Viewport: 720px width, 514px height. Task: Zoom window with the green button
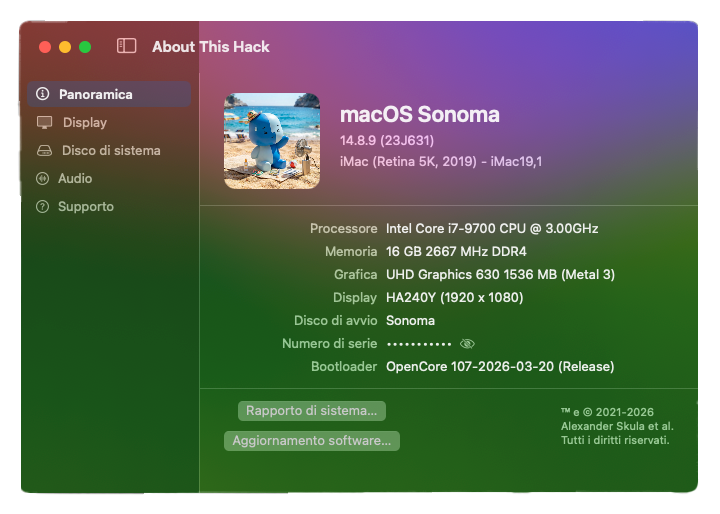click(85, 47)
